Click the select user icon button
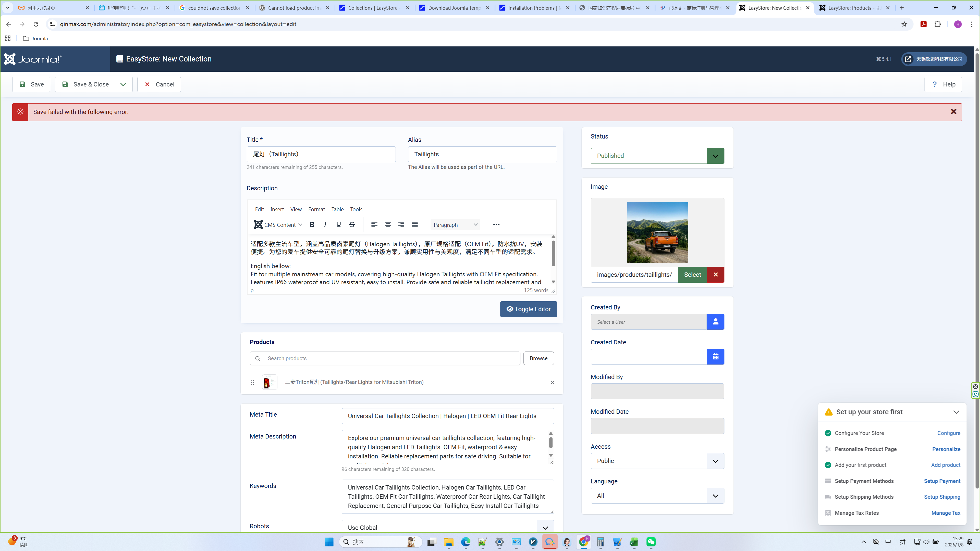The width and height of the screenshot is (980, 551). point(715,322)
